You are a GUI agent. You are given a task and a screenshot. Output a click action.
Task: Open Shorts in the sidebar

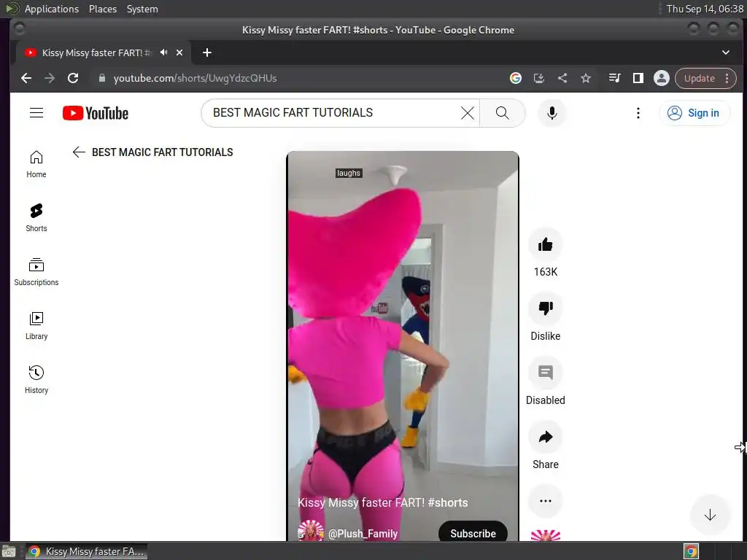coord(36,217)
